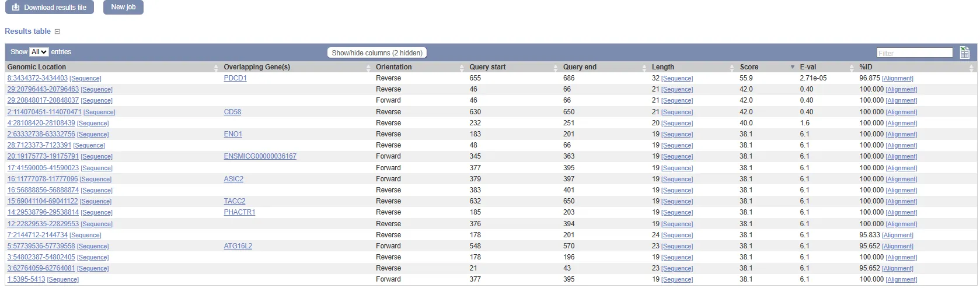Open the Show entries dropdown
The width and height of the screenshot is (980, 288).
(39, 52)
